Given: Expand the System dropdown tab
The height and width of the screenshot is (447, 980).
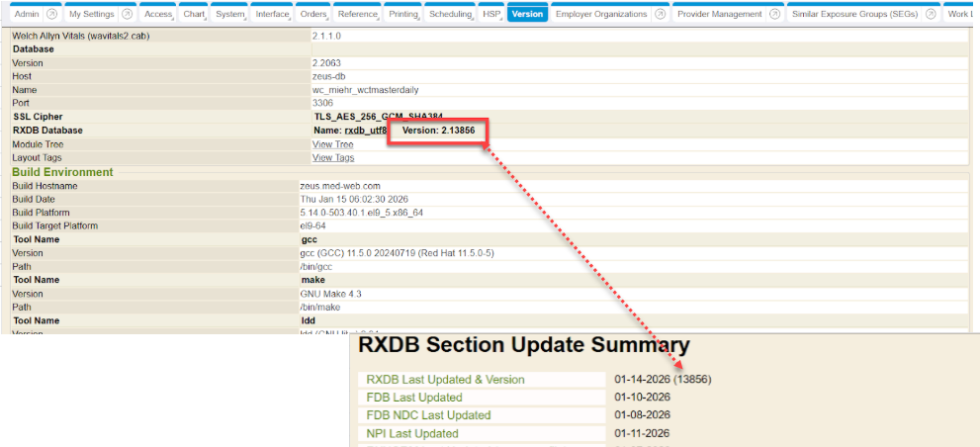Looking at the screenshot, I should point(230,14).
